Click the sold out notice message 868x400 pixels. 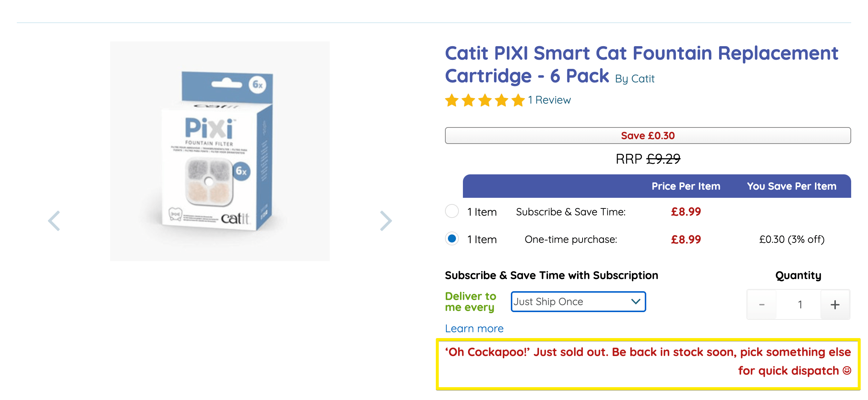click(648, 362)
